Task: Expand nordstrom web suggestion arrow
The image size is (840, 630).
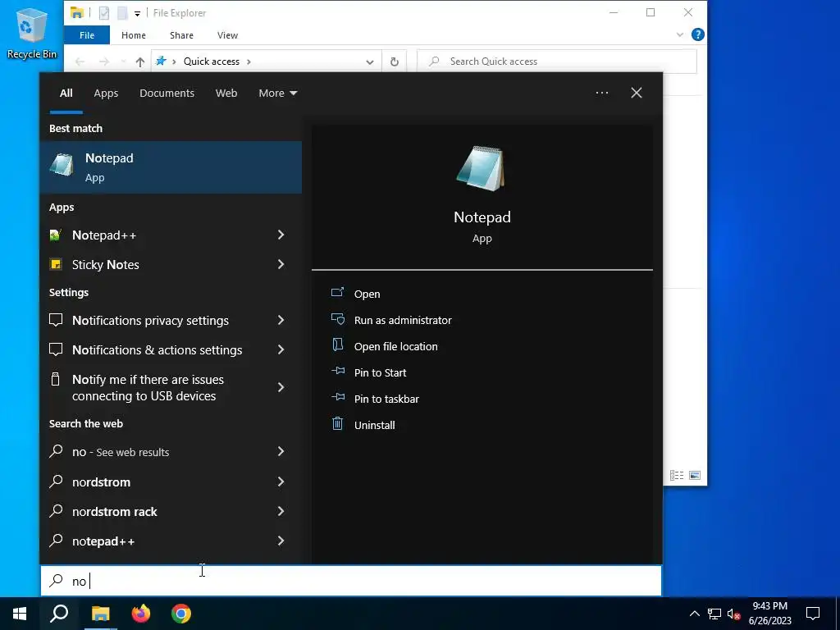Action: click(x=281, y=482)
